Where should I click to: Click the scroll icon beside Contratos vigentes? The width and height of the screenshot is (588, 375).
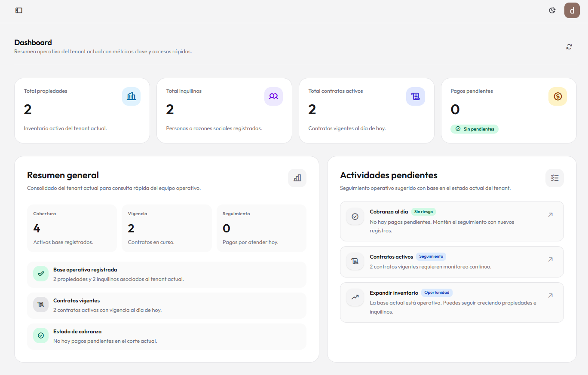click(x=41, y=305)
